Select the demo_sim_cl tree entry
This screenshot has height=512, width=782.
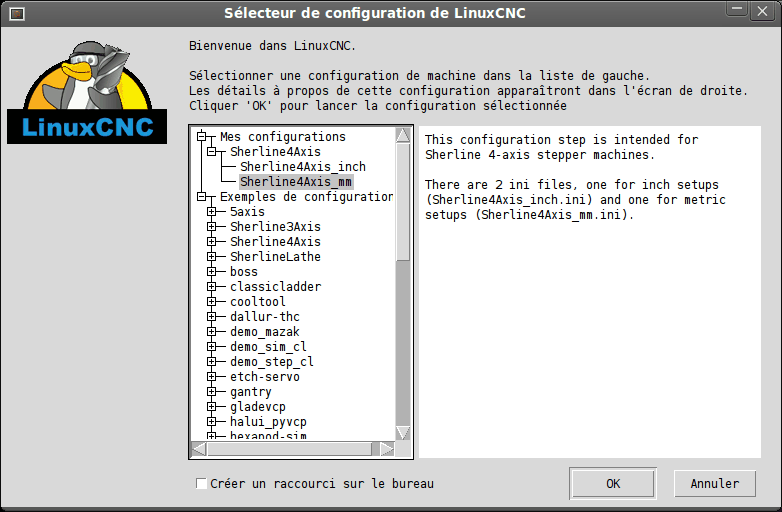point(268,346)
